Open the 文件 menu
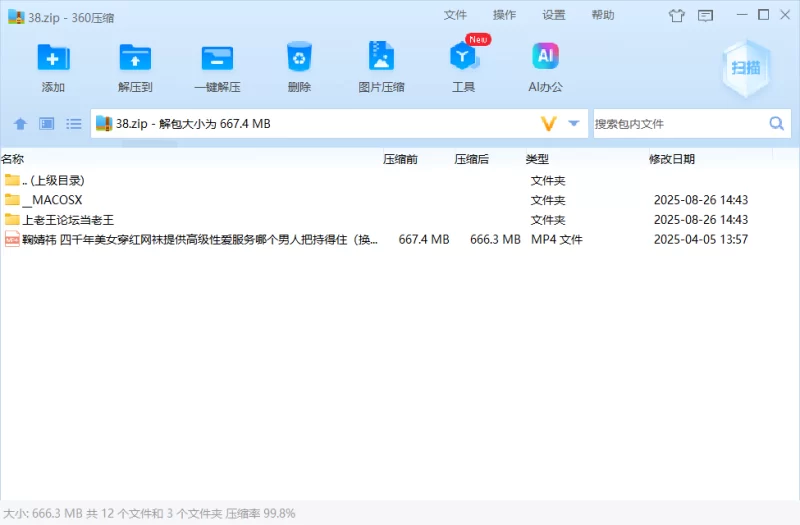 click(455, 15)
